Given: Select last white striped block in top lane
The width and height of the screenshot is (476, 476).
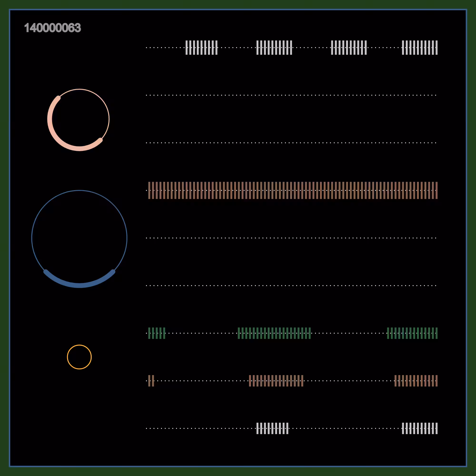Looking at the screenshot, I should click(x=420, y=48).
